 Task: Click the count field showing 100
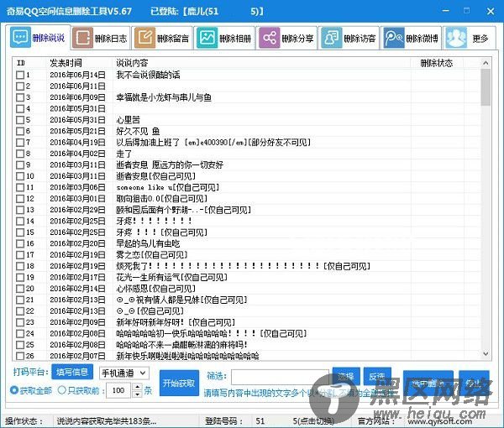(120, 390)
